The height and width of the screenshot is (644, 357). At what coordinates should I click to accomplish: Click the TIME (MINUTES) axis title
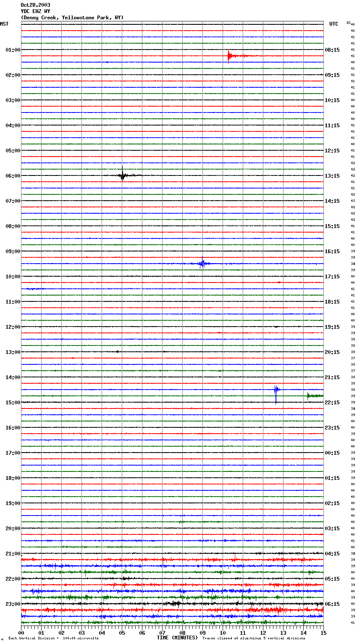[x=177, y=638]
